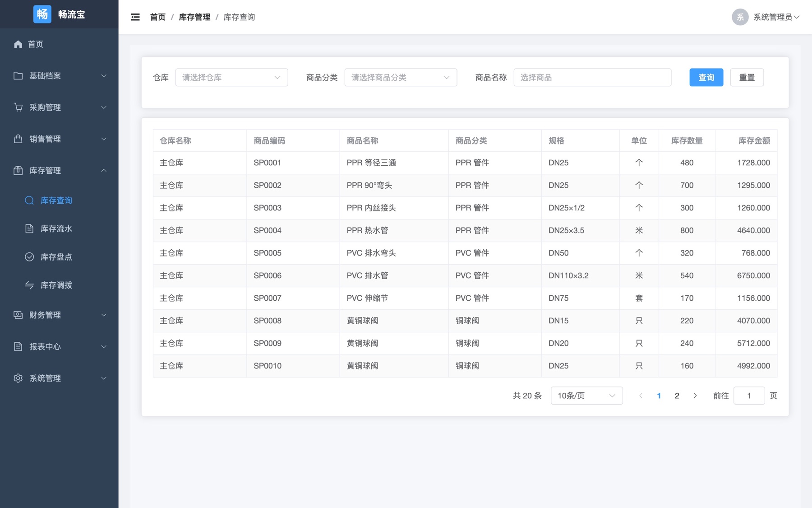Go to page 2
Screen dimensions: 812x508
coord(677,396)
